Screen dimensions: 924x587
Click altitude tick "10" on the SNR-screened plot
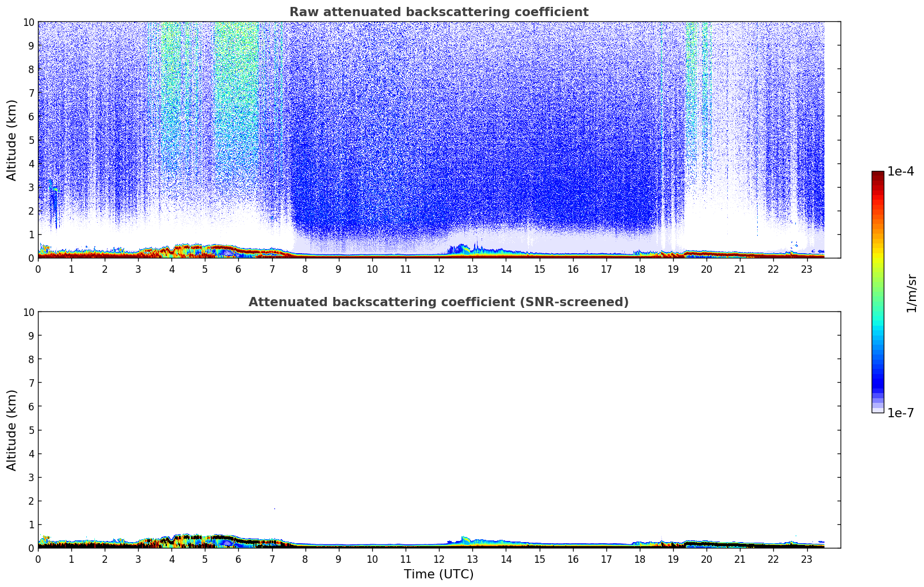[28, 312]
